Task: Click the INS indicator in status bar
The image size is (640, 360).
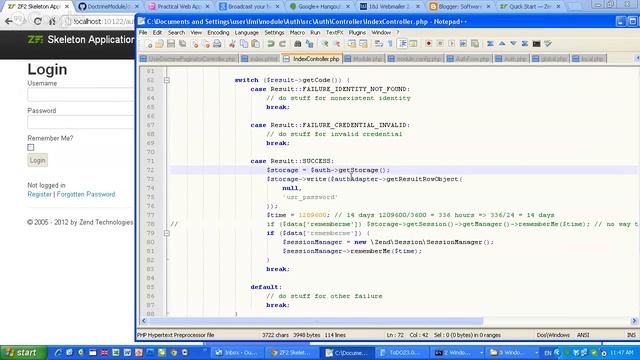Action: click(631, 335)
